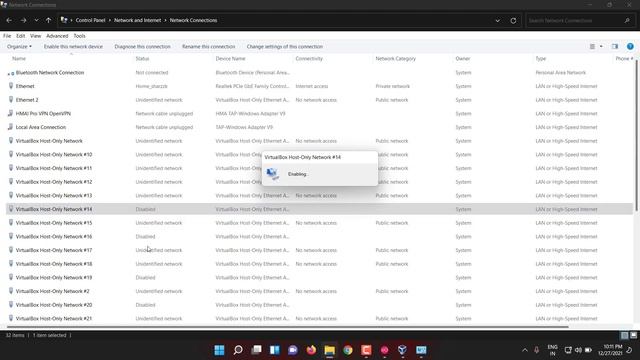This screenshot has height=360, width=640.
Task: Click Diagnose this connection
Action: (x=142, y=47)
